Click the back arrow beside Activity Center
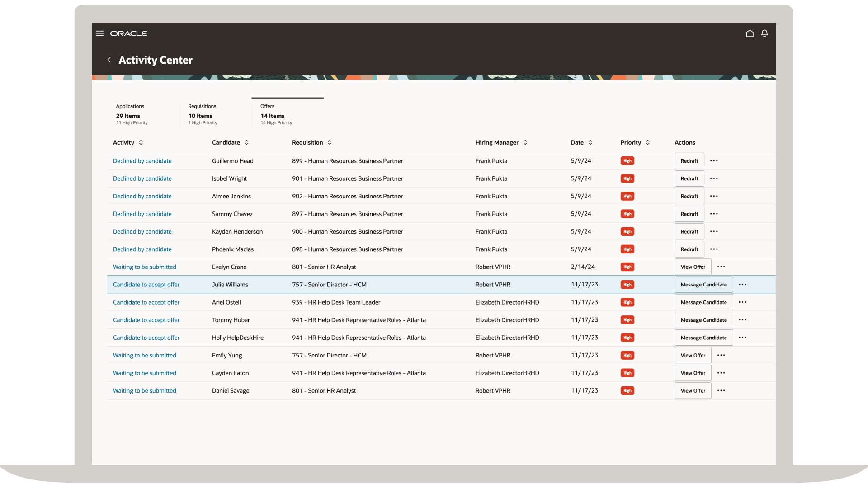Image resolution: width=868 pixels, height=488 pixels. pyautogui.click(x=109, y=60)
